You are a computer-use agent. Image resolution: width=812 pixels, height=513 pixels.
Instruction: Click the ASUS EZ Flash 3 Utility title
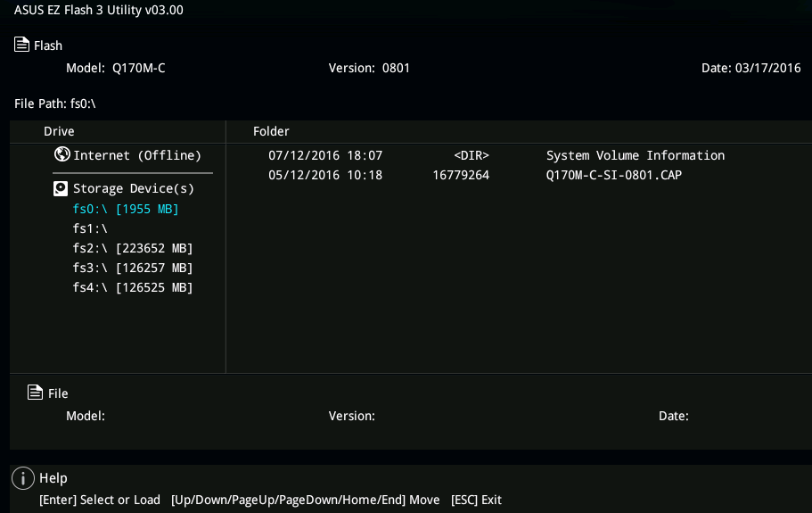pos(98,10)
